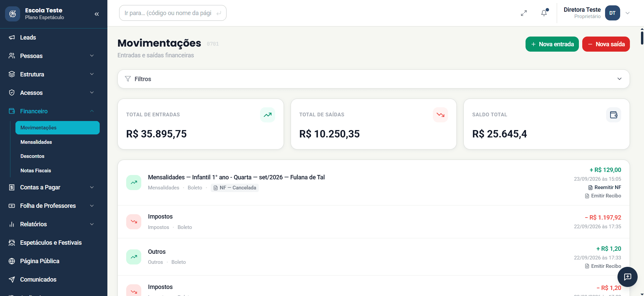Open notifications bell
The image size is (644, 296).
point(544,13)
